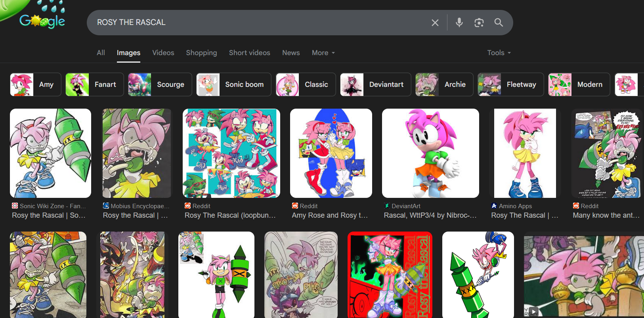Start voice search with the microphone

coord(459,23)
